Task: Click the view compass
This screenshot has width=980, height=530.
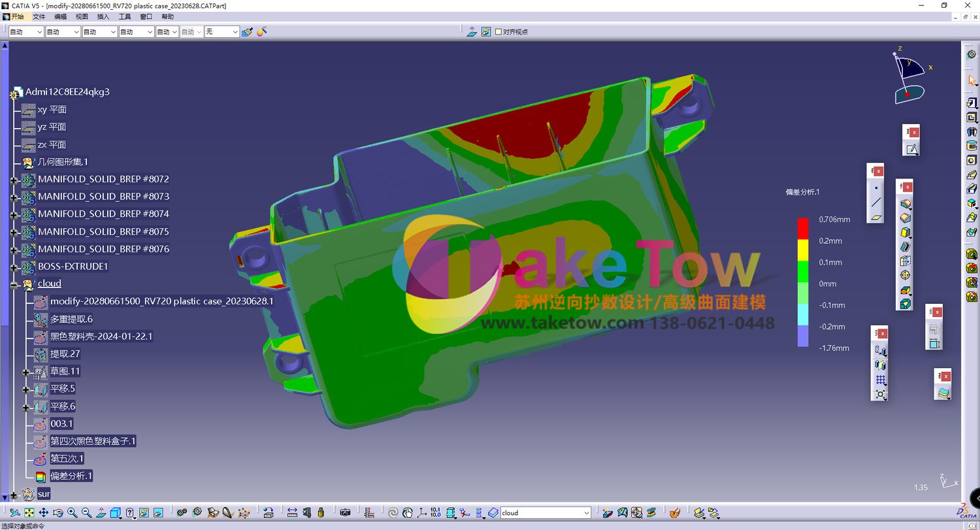Action: pos(909,76)
